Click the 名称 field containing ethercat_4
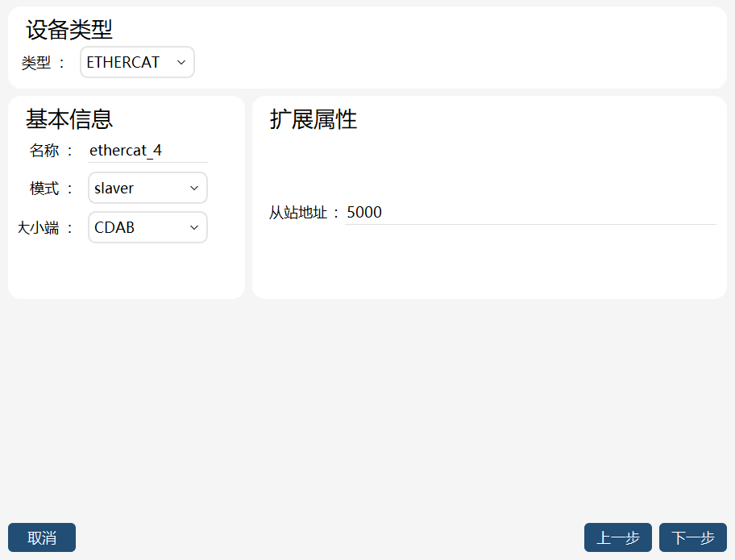This screenshot has width=735, height=560. click(x=147, y=151)
